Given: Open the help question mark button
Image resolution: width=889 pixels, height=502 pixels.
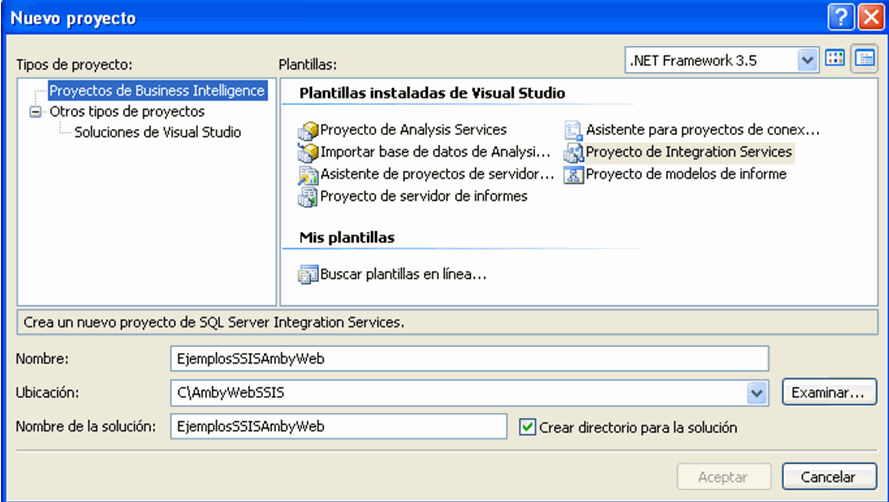Looking at the screenshot, I should pyautogui.click(x=841, y=17).
